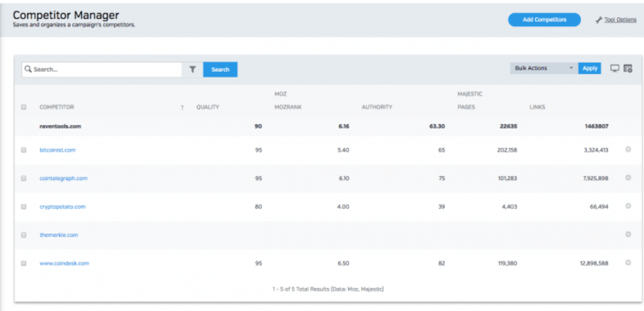Image resolution: width=644 pixels, height=311 pixels.
Task: Select the 12,898,588 links value
Action: click(594, 263)
